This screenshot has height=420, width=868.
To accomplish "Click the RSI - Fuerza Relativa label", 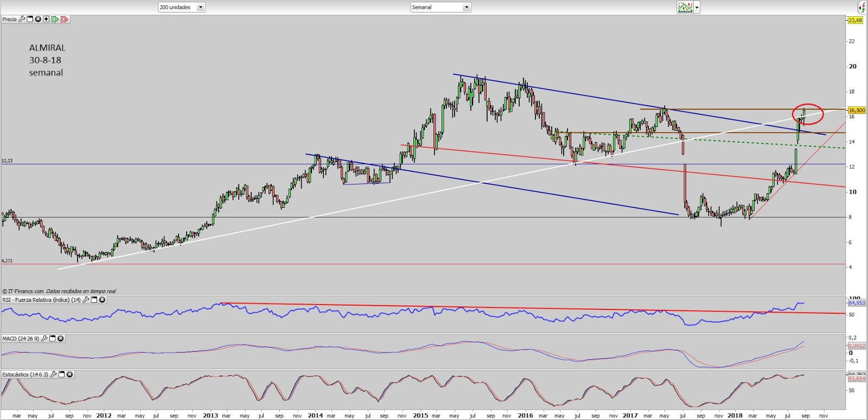I will (41, 300).
